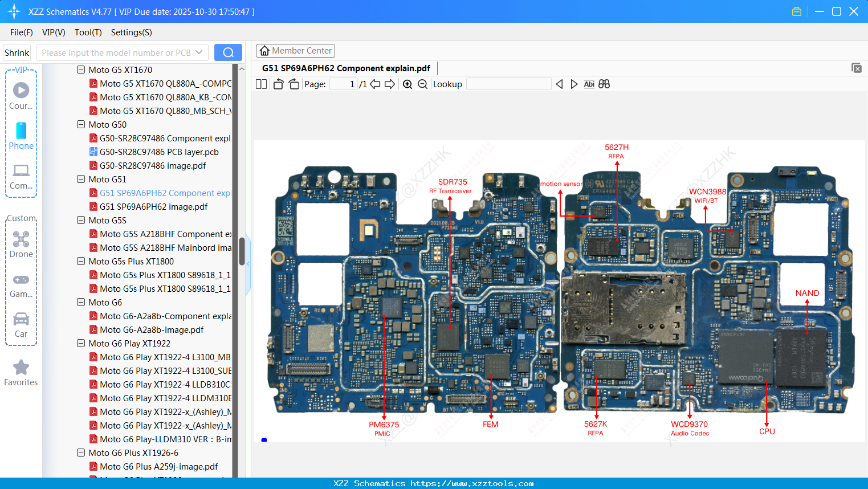Collapse the Moto G50 tree branch
The width and height of the screenshot is (868, 489).
pos(80,124)
